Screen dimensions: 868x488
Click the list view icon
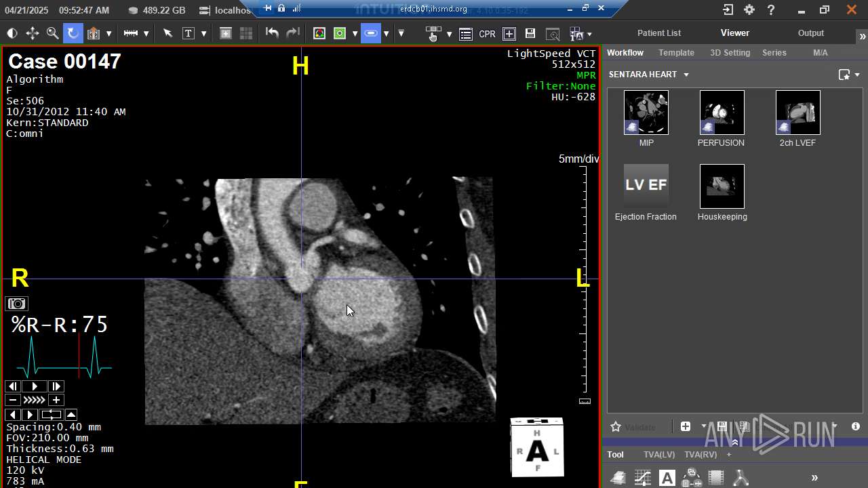pos(465,34)
